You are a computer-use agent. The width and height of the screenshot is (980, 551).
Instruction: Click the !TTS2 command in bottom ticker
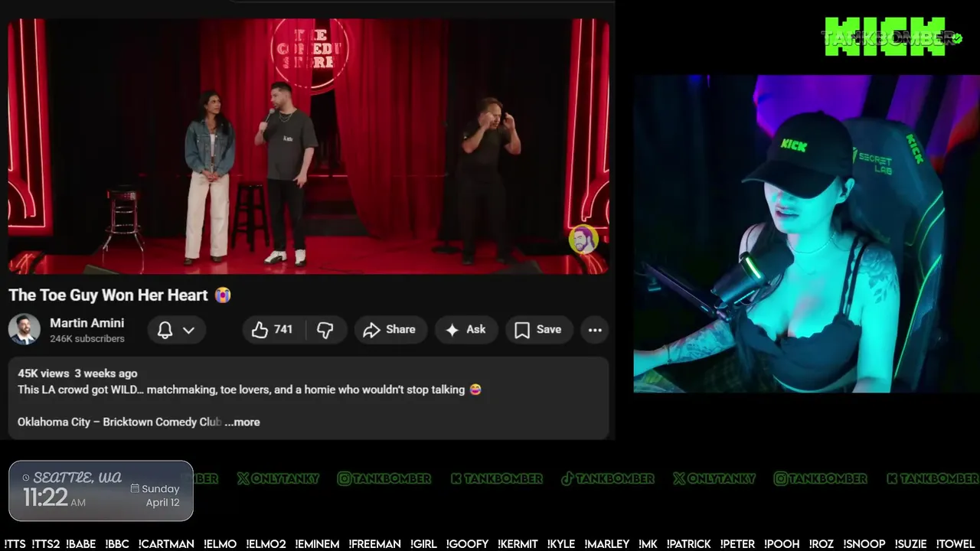45,544
